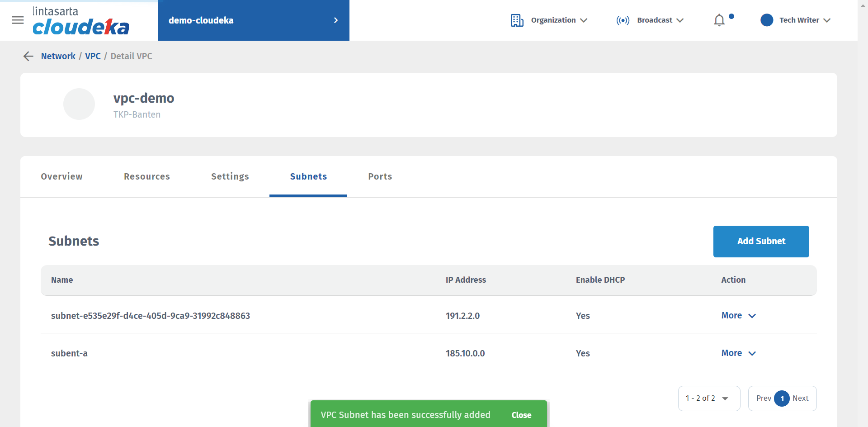Click the Lintasarta Cloudeka logo

(x=80, y=21)
